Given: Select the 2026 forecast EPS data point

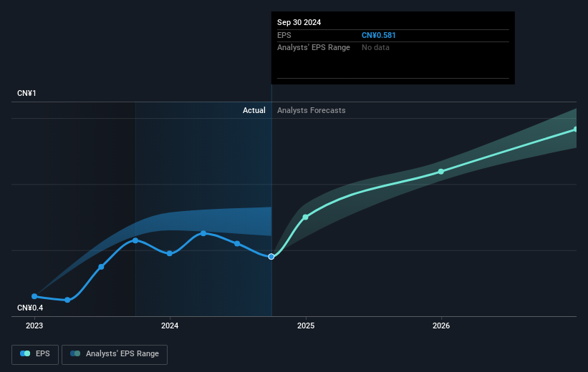Looking at the screenshot, I should 441,172.
